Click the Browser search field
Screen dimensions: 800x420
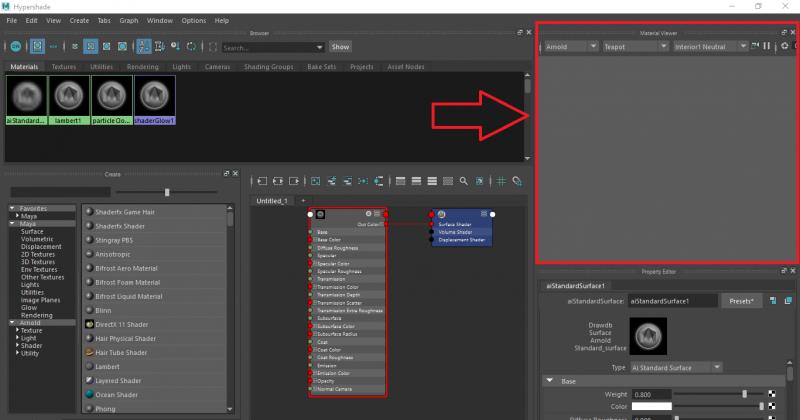(x=271, y=47)
